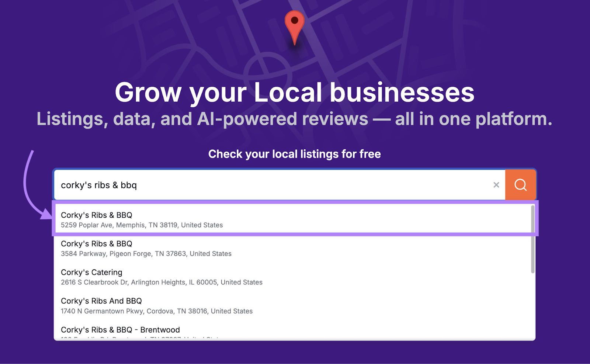Click the address 1740 N Germantown Pkwy listing
Screen dimensions: 590x364
click(156, 311)
